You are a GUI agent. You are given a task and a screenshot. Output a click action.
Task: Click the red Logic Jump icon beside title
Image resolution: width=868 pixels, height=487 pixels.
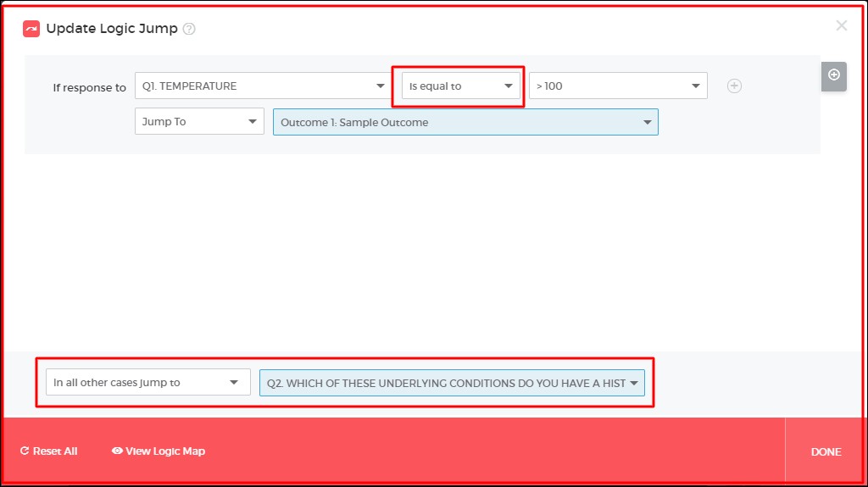coord(31,29)
